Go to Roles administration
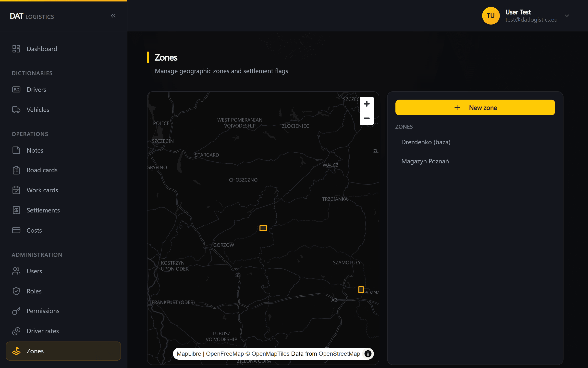The width and height of the screenshot is (588, 368). click(63, 291)
